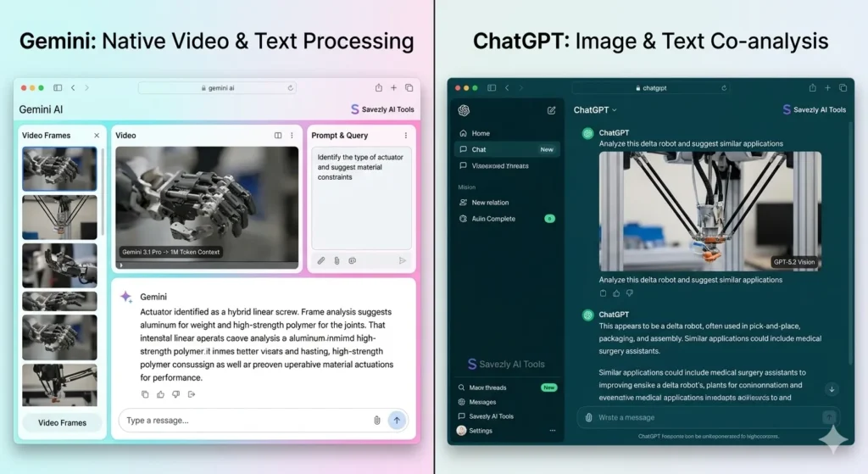Close the Video Frames panel

pyautogui.click(x=97, y=135)
